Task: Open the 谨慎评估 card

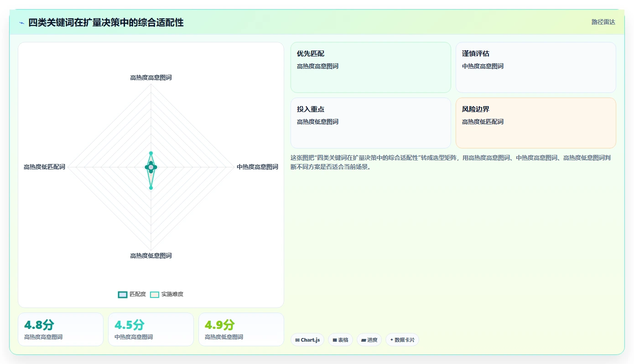Action: [536, 67]
